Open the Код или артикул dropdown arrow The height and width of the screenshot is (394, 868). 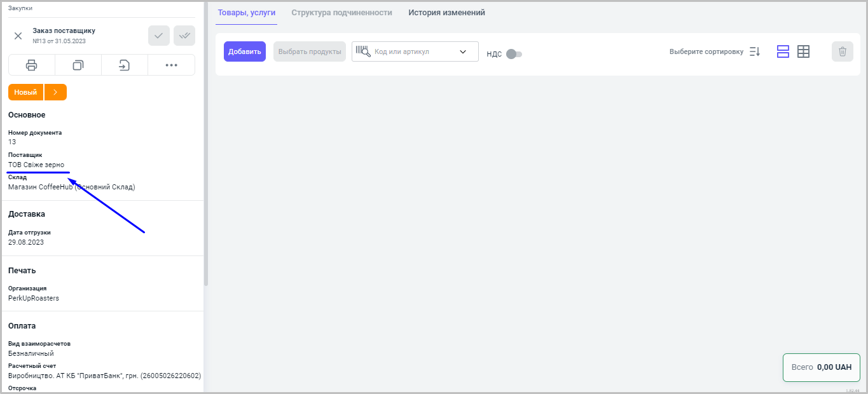pos(463,51)
